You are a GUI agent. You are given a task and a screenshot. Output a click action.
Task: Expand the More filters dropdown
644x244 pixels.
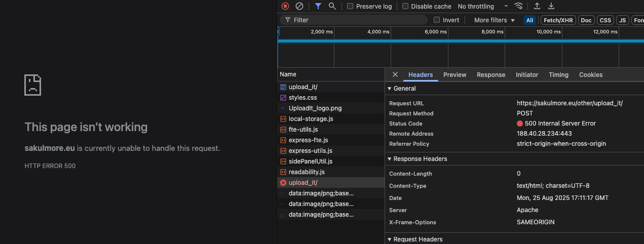pos(494,20)
